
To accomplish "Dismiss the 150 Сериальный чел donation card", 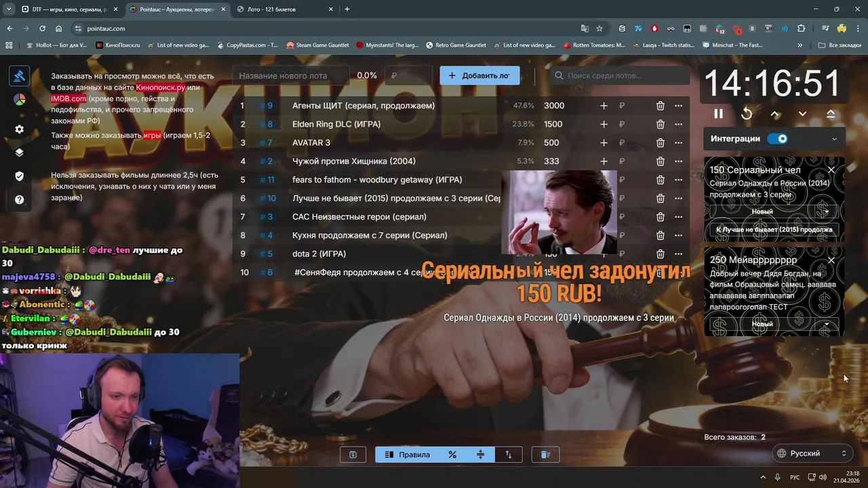I will pyautogui.click(x=831, y=170).
